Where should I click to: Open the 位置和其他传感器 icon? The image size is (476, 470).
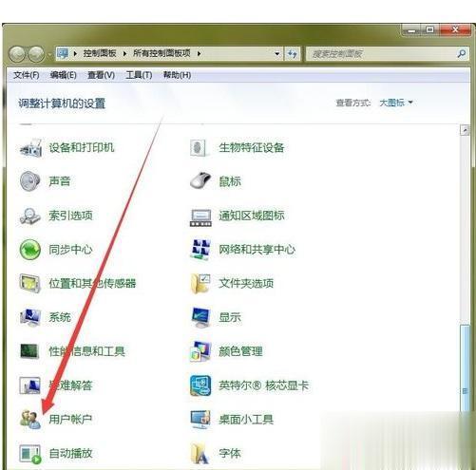29,283
